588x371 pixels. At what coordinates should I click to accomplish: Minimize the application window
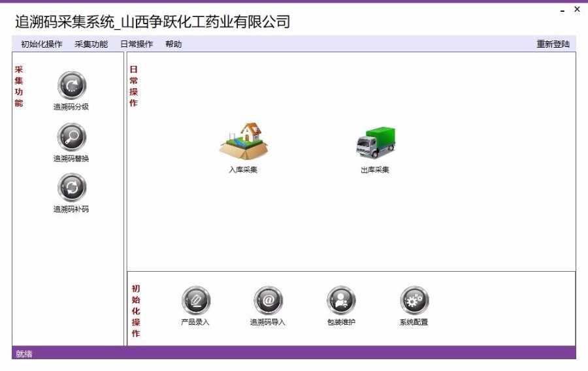[563, 10]
